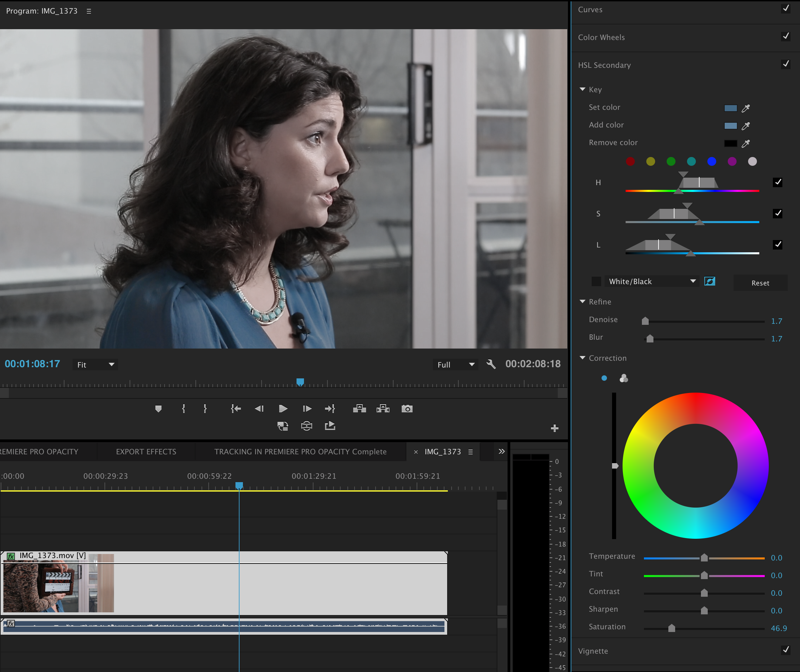
Task: Click the invert mask icon beside White/Black
Action: click(709, 281)
